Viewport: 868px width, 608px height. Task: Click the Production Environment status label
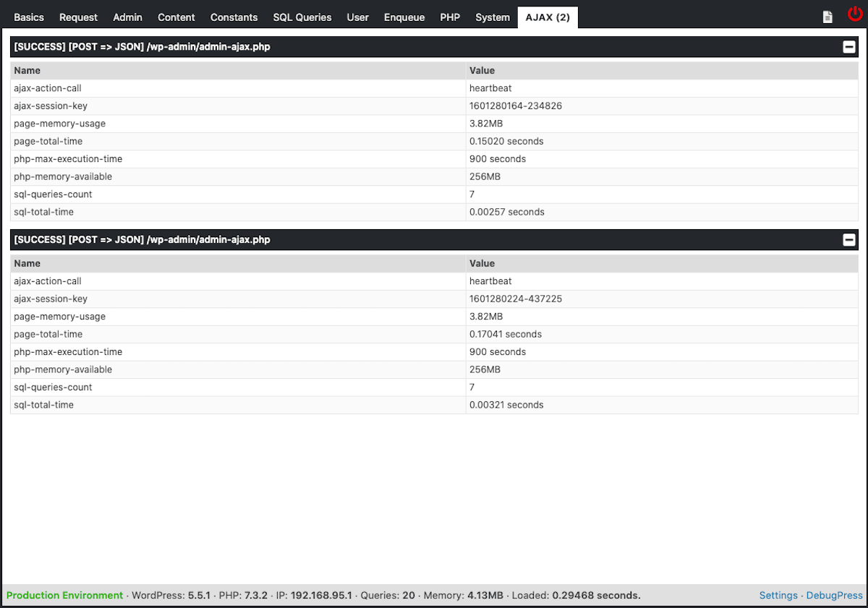64,595
